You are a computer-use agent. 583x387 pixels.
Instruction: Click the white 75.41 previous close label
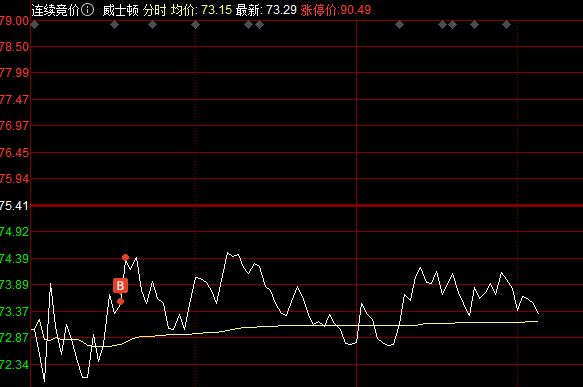(14, 206)
